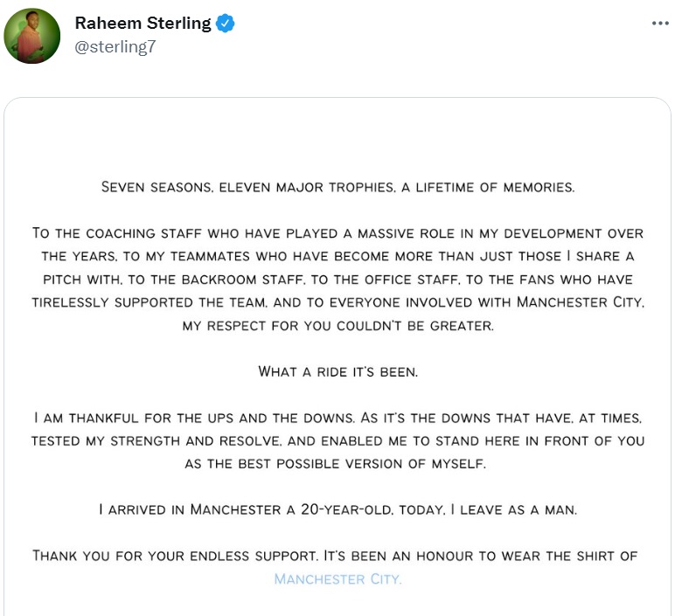Click the "tirelessly supported the team" line
Viewport: 675px width, 616px height.
click(x=337, y=302)
